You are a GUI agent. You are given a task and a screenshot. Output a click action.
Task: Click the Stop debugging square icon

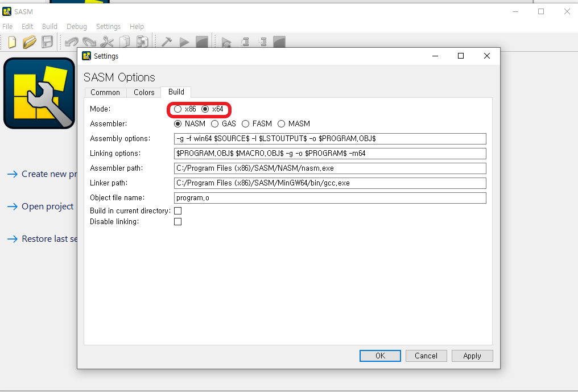pos(279,42)
